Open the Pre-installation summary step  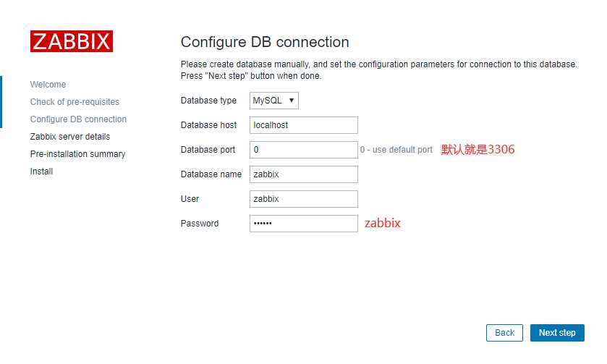coord(78,154)
